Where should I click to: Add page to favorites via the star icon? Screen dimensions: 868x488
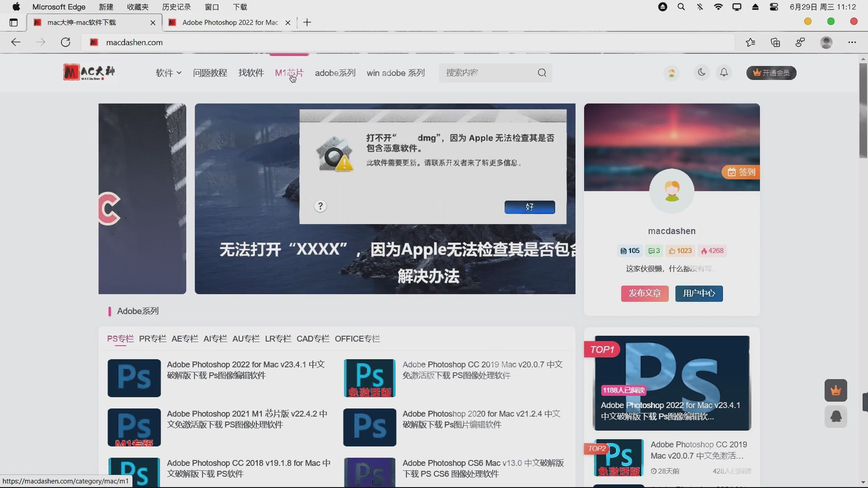[751, 42]
